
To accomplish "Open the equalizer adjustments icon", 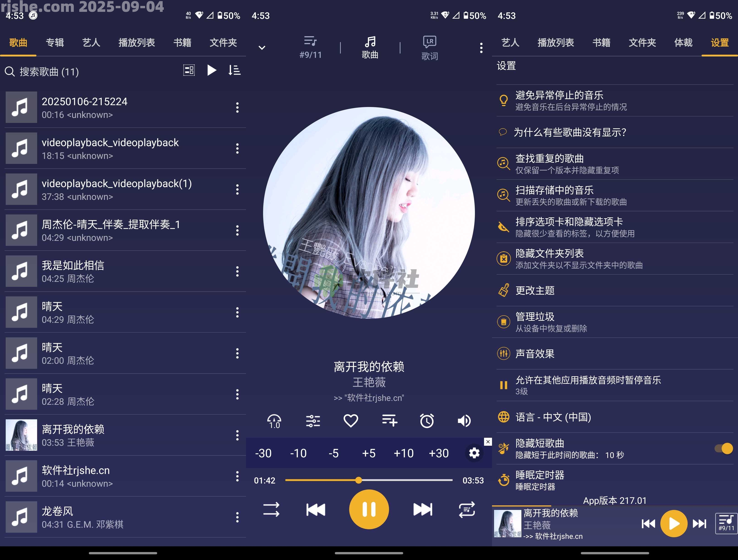I will tap(312, 421).
